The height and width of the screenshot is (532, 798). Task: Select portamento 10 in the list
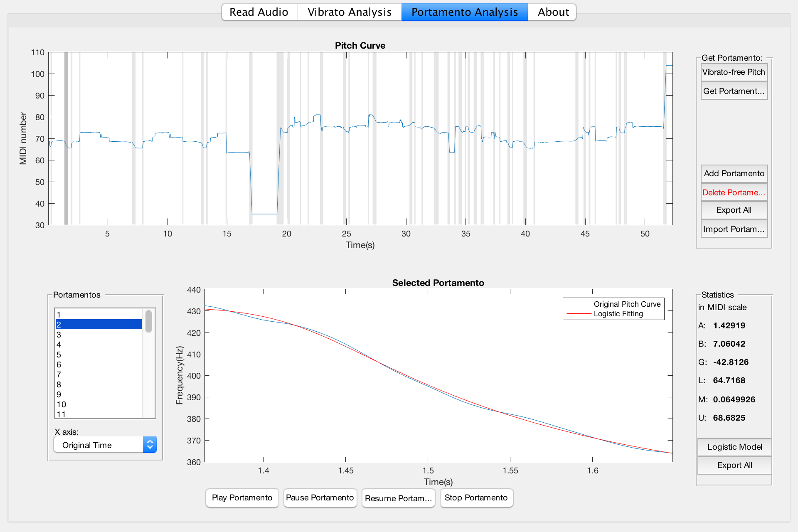[x=99, y=404]
